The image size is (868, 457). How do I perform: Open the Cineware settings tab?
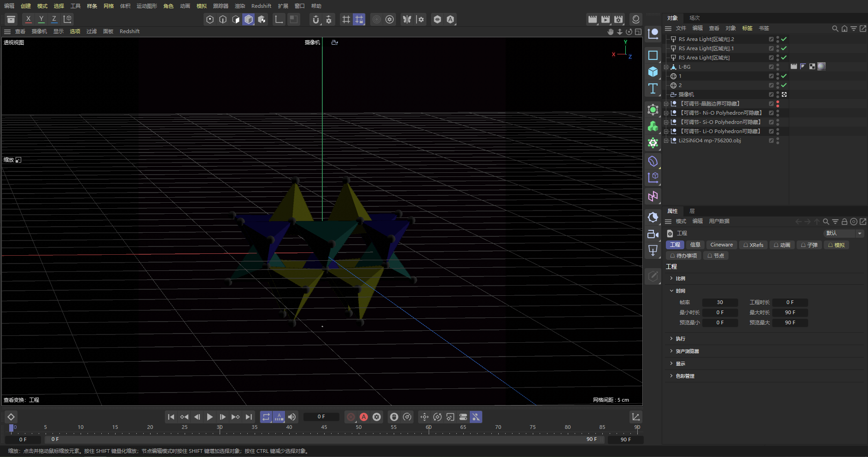(721, 245)
